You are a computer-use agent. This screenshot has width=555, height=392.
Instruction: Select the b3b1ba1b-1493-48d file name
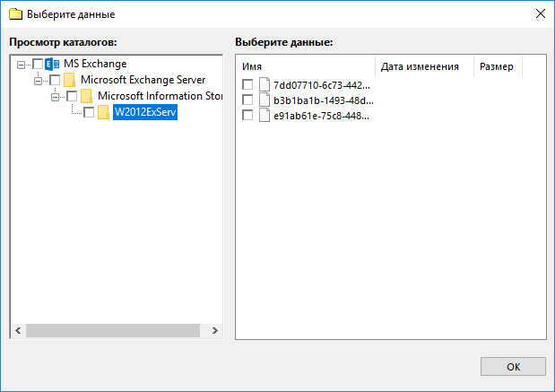tap(321, 100)
